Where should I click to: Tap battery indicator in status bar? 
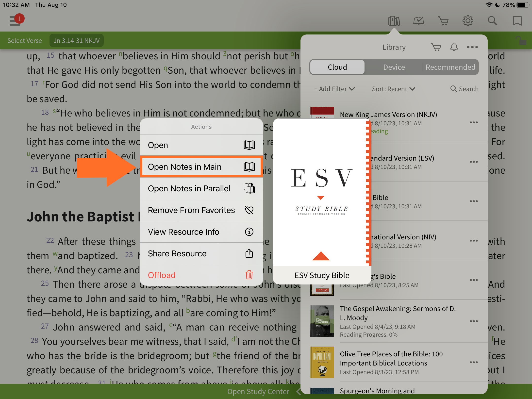point(523,5)
